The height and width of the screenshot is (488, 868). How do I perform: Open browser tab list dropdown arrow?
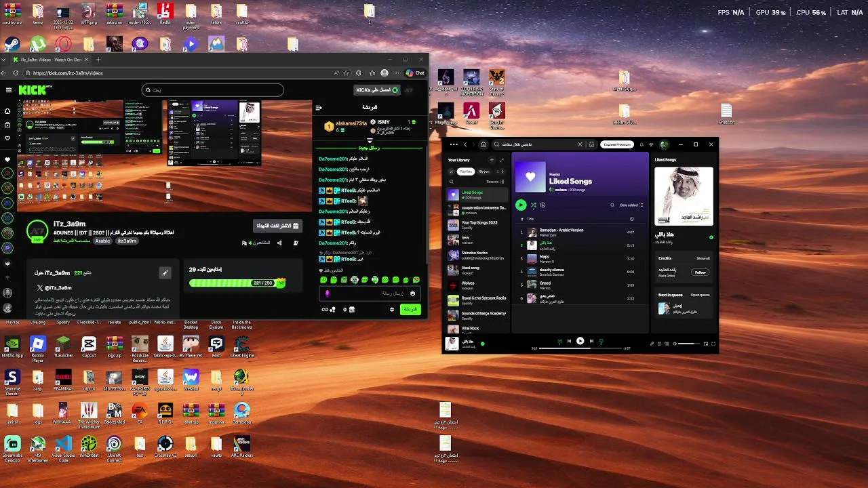(x=5, y=60)
